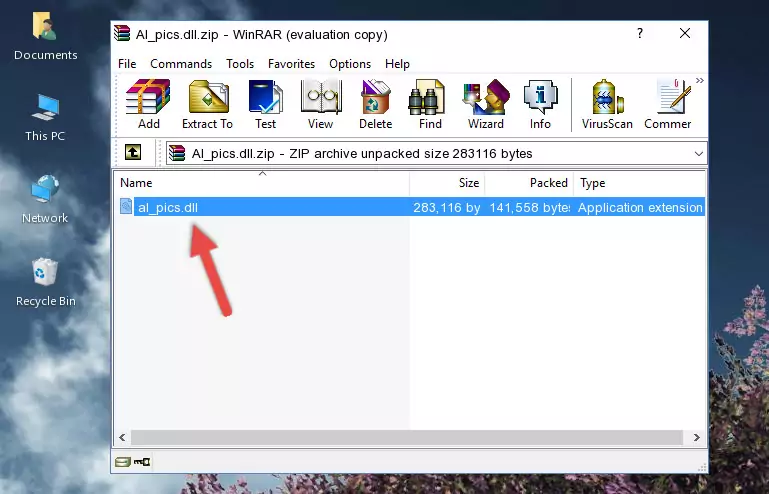Click the WinRAR help question mark

[x=640, y=33]
